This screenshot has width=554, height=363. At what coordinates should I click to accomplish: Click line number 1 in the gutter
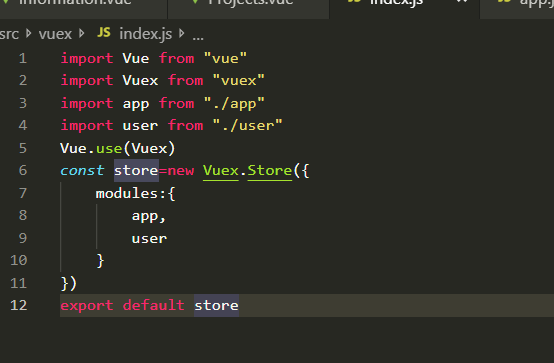point(23,58)
